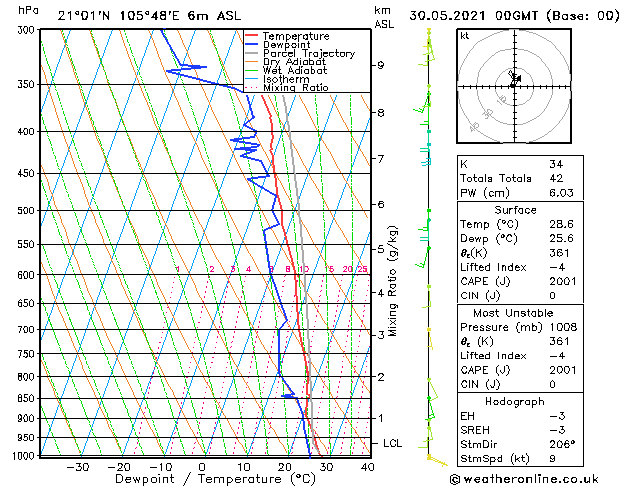Click the 300 hPa pressure label
The width and height of the screenshot is (629, 486).
pyautogui.click(x=28, y=30)
